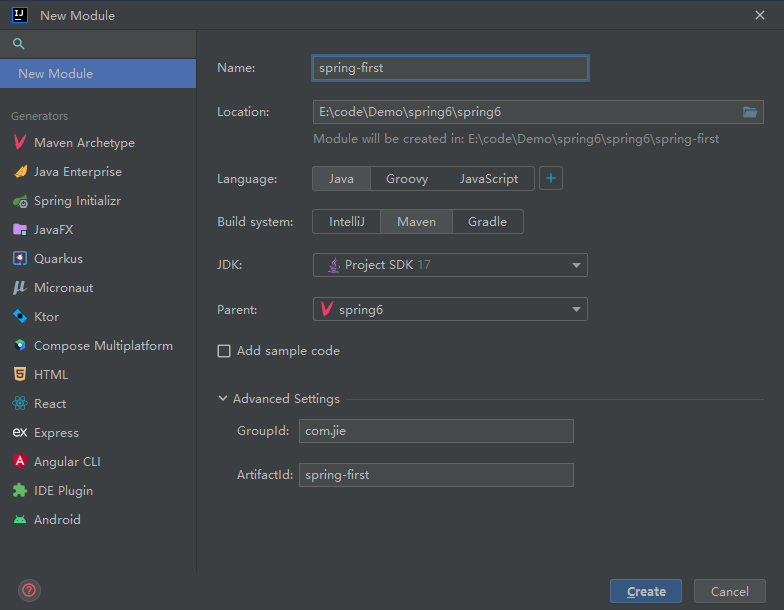Click the Angular CLI icon

pos(20,461)
